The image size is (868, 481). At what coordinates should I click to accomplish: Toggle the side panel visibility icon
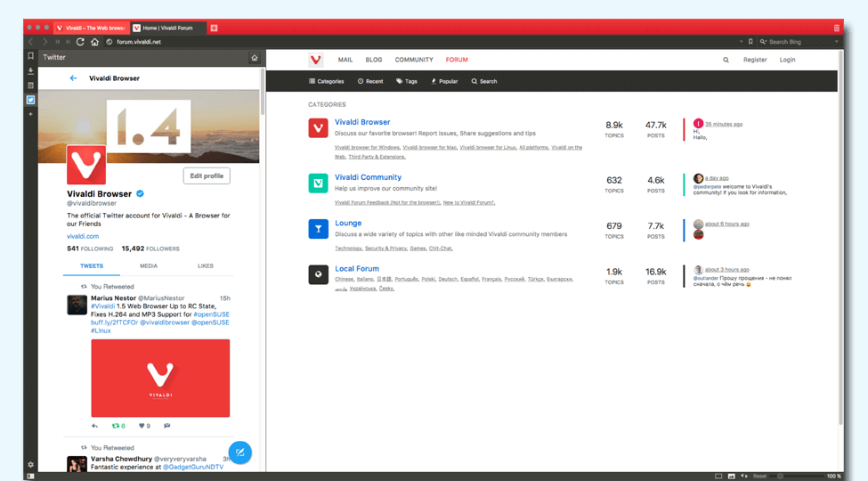tap(30, 476)
